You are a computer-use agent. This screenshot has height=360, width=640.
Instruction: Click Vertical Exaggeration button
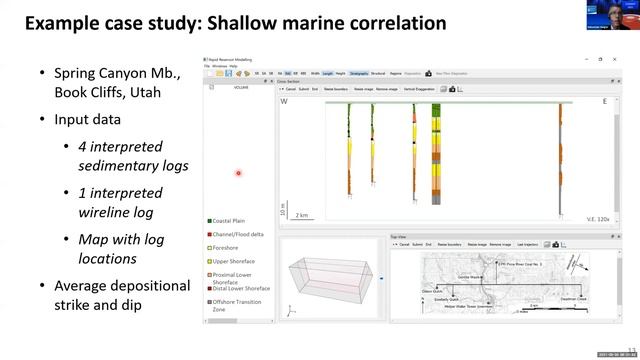pyautogui.click(x=419, y=89)
